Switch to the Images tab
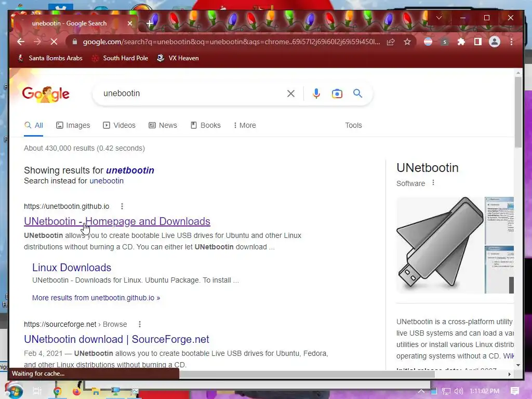 tap(73, 125)
